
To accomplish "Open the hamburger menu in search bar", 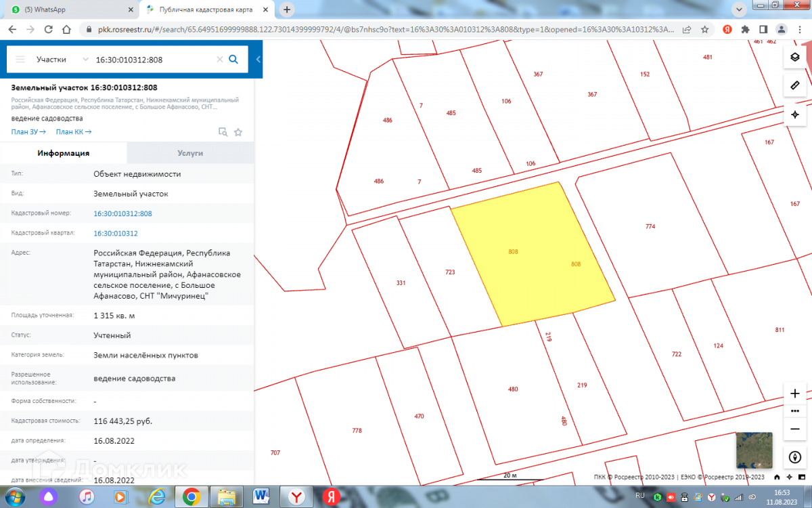I will click(20, 60).
